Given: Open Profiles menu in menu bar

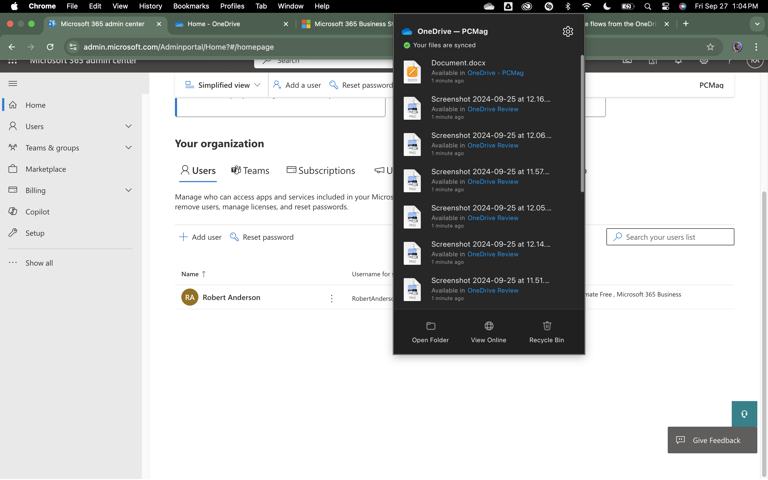Looking at the screenshot, I should coord(232,6).
